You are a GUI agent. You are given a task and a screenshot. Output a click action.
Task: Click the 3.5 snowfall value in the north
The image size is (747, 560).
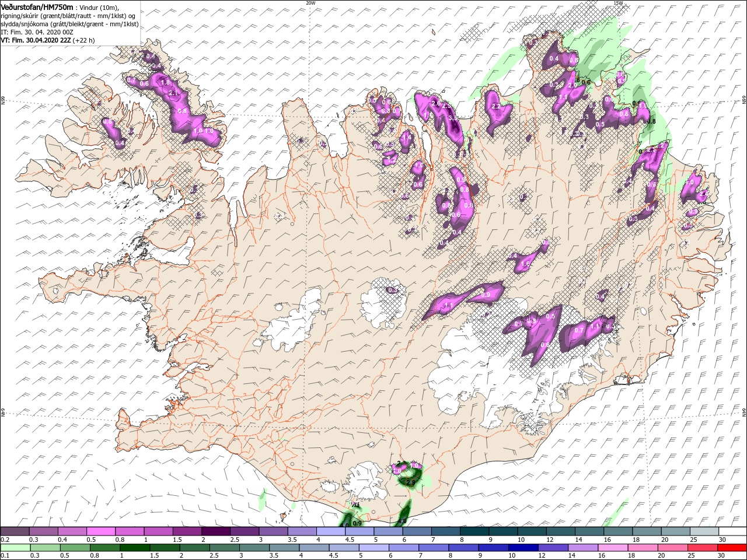point(453,118)
